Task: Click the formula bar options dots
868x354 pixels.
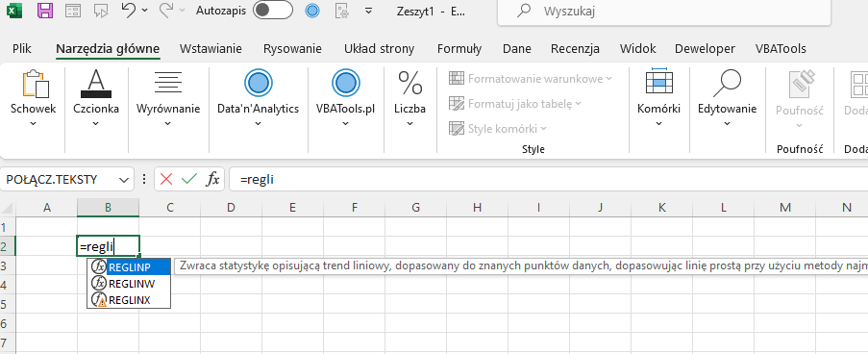Action: (144, 179)
